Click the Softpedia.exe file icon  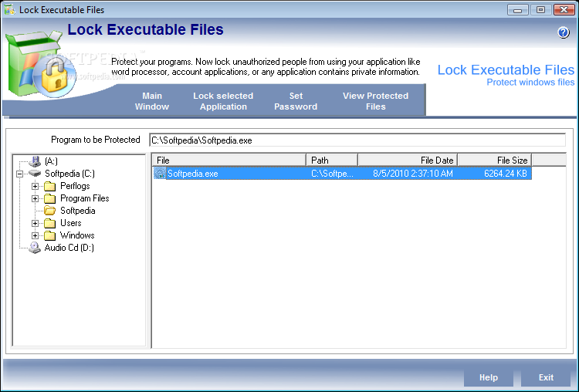coord(160,173)
